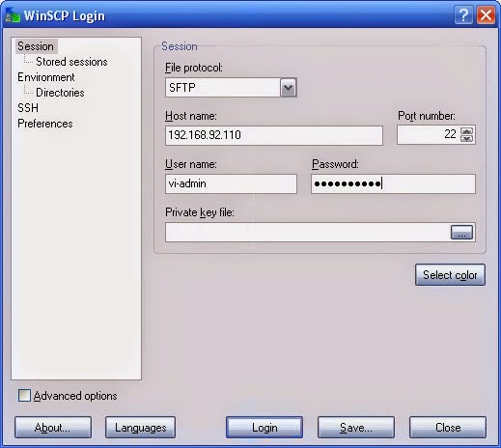Select the SSH tree node

[x=28, y=108]
